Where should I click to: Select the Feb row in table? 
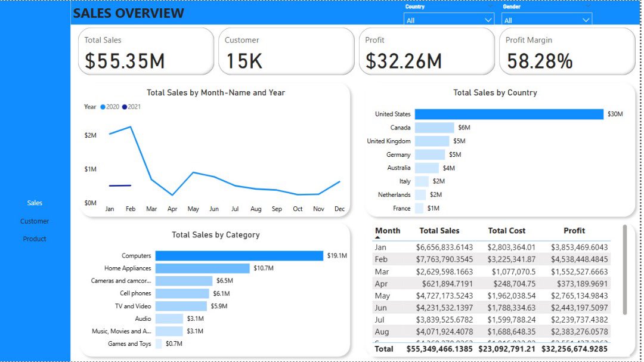491,259
